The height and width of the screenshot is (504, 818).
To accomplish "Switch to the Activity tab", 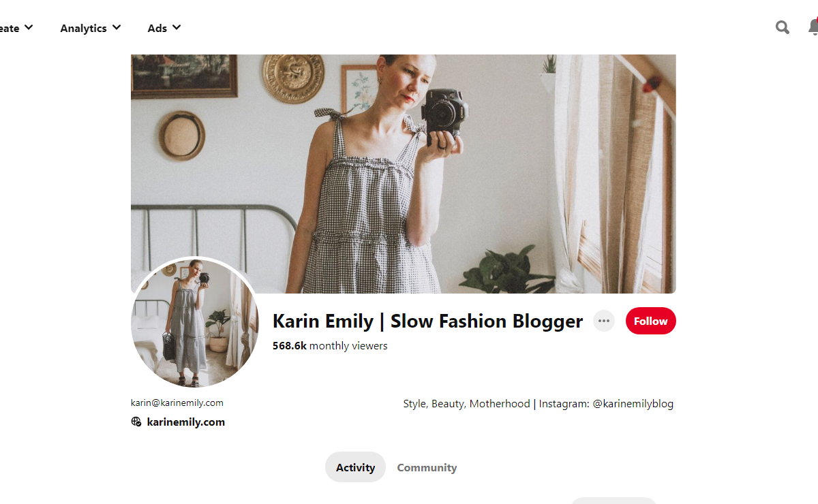I will click(355, 467).
